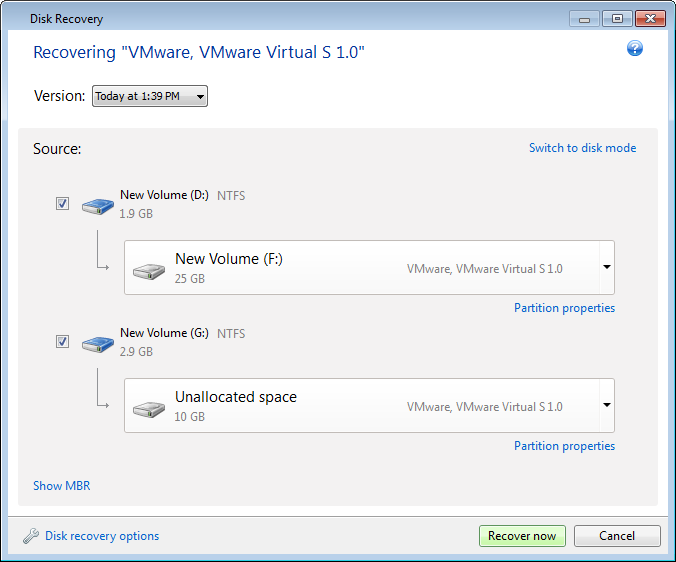The width and height of the screenshot is (676, 562).
Task: Maximize the Disk Recovery window
Action: [x=617, y=19]
